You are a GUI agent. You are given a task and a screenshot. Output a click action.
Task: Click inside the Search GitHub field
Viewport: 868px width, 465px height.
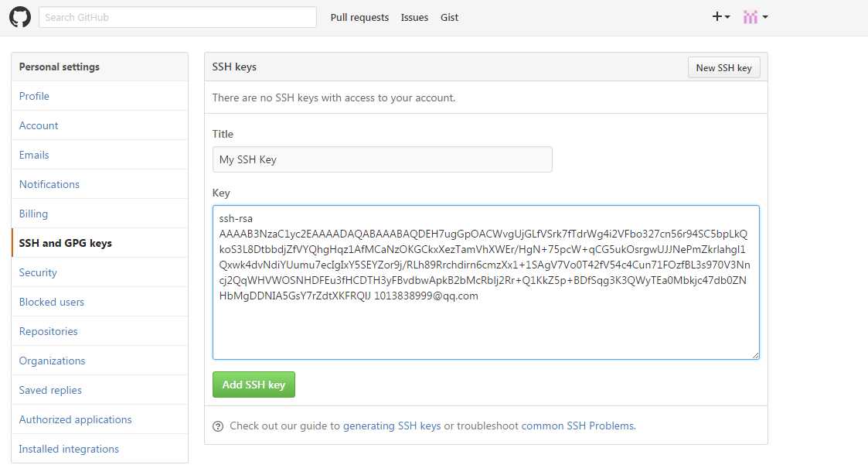point(178,17)
